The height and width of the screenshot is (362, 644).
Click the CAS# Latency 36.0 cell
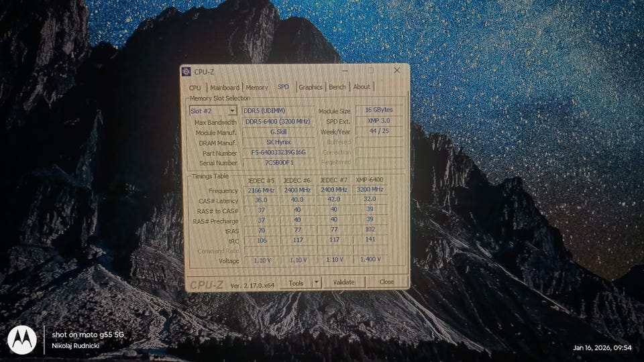pos(261,200)
